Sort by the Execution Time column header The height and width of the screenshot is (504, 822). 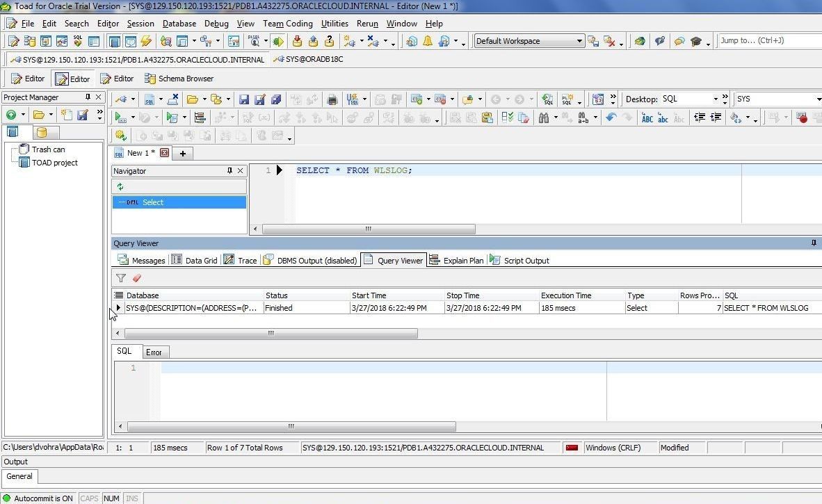pyautogui.click(x=581, y=295)
